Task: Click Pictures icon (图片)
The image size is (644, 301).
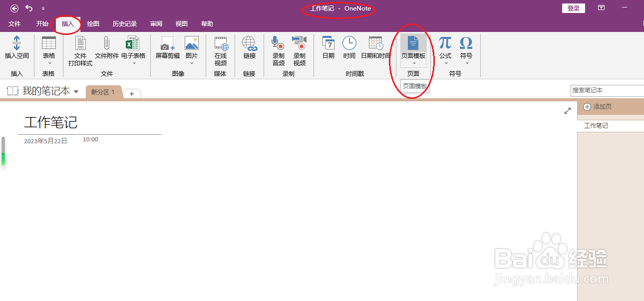Action: click(192, 43)
